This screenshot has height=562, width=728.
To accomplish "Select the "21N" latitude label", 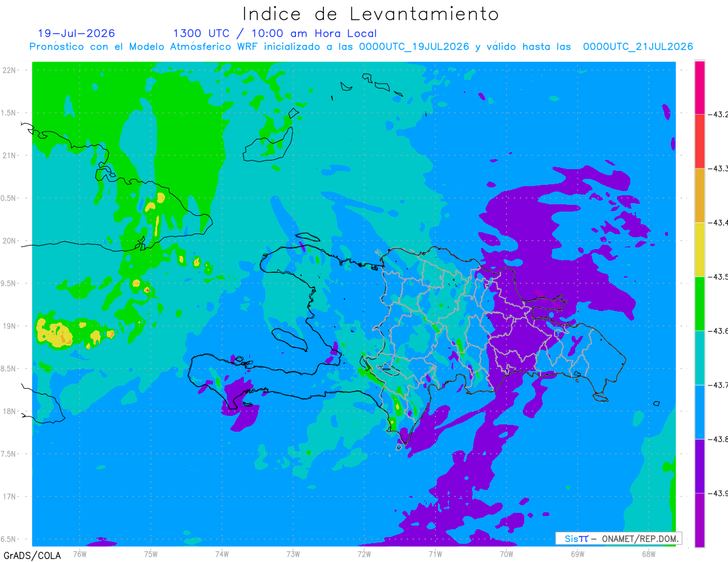I will (x=9, y=155).
